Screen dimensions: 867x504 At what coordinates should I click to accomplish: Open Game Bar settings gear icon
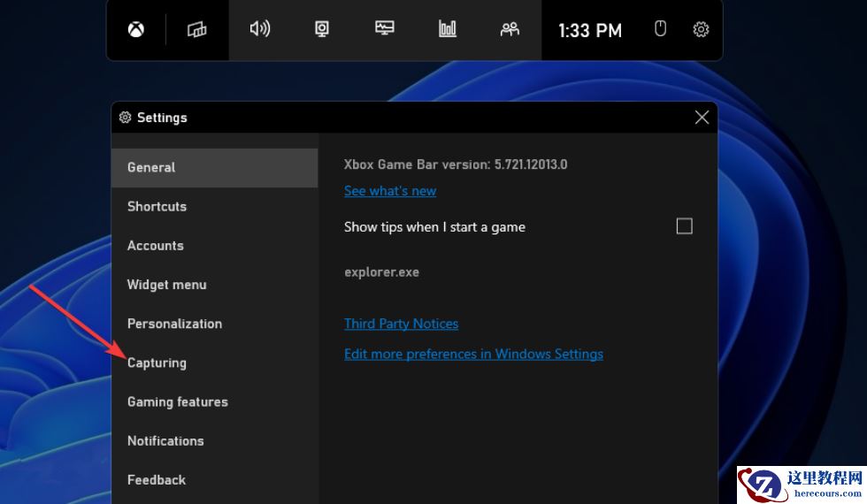pyautogui.click(x=701, y=28)
